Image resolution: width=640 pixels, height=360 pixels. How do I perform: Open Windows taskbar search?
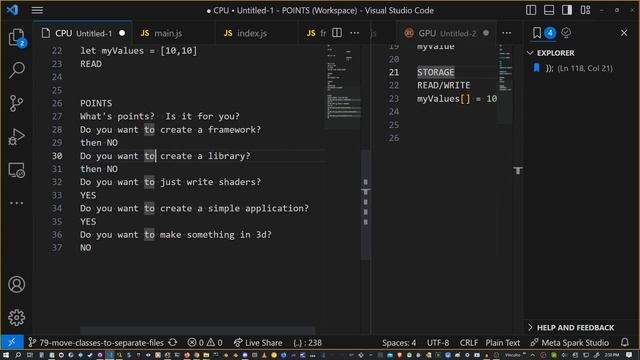click(x=18, y=355)
